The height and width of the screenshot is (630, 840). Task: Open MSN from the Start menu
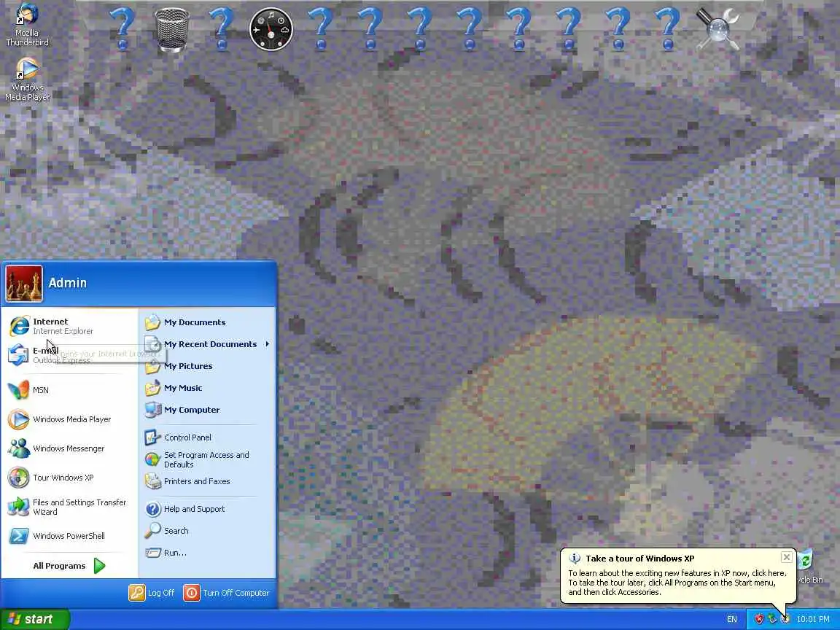pyautogui.click(x=70, y=390)
